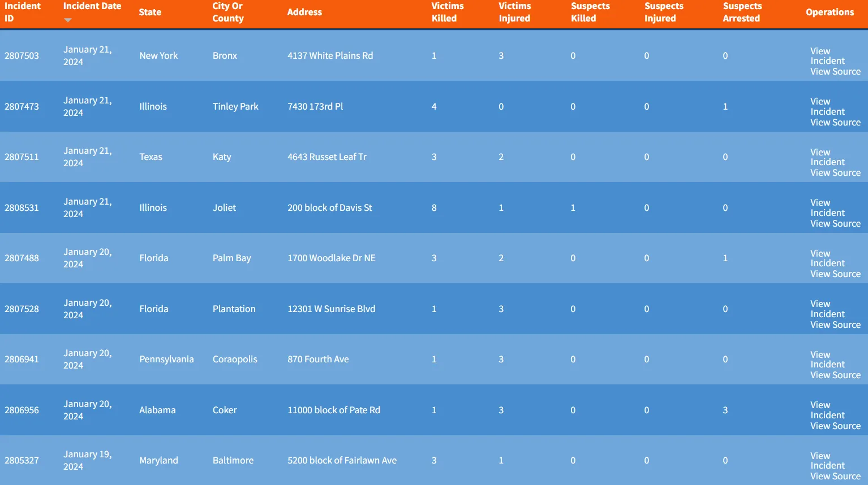View Source for Palm Bay row
Viewport: 868px width, 485px height.
click(x=835, y=274)
